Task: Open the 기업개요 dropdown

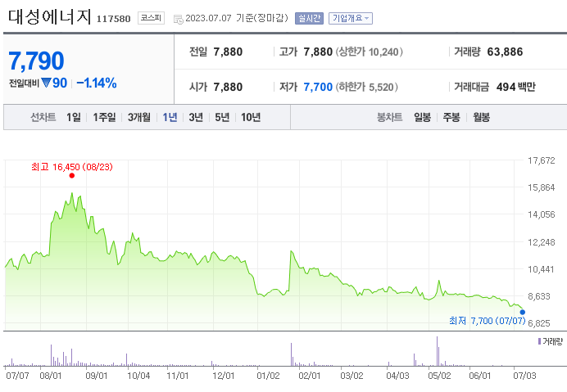Action: click(x=351, y=18)
